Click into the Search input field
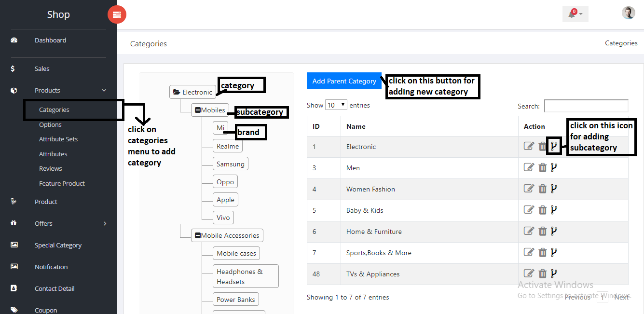 coord(586,106)
